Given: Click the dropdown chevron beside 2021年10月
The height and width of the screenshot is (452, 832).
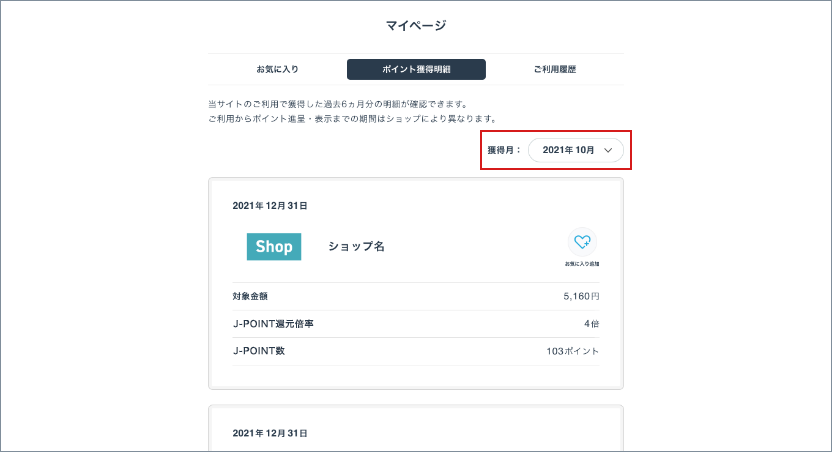Looking at the screenshot, I should 608,150.
